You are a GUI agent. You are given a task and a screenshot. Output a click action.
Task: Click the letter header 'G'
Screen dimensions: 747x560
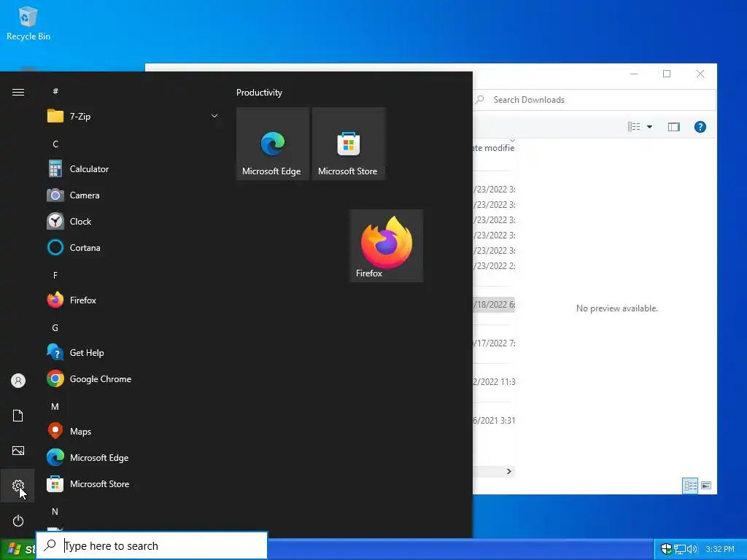[x=55, y=327]
